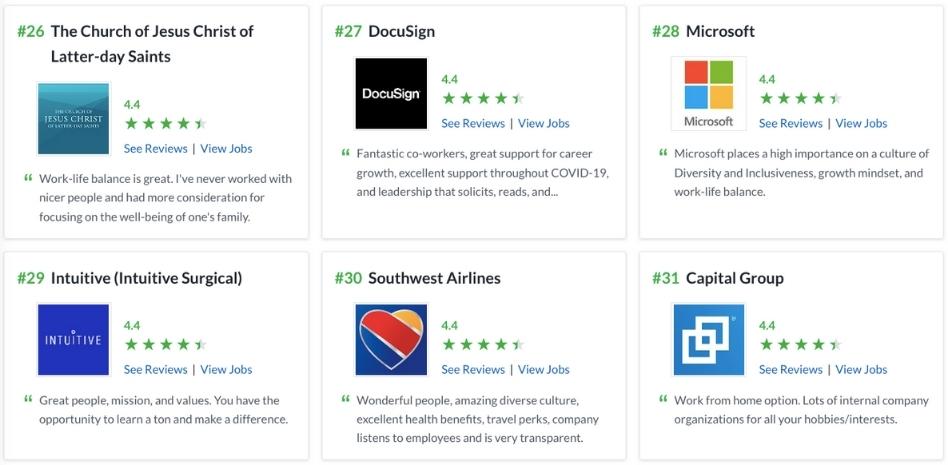This screenshot has height=465, width=948.
Task: Click DocuSign's green star rating
Action: [482, 99]
